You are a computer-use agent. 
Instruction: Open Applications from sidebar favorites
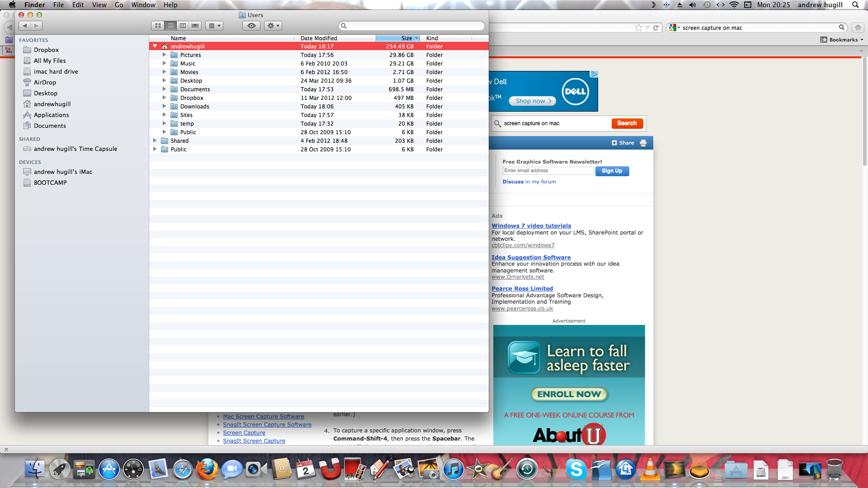[51, 115]
